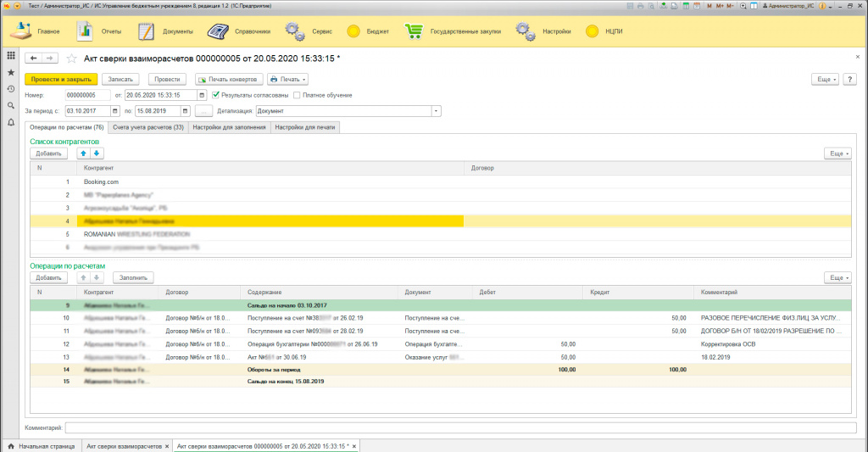
Task: Open the sections menu grid icon
Action: tap(11, 55)
